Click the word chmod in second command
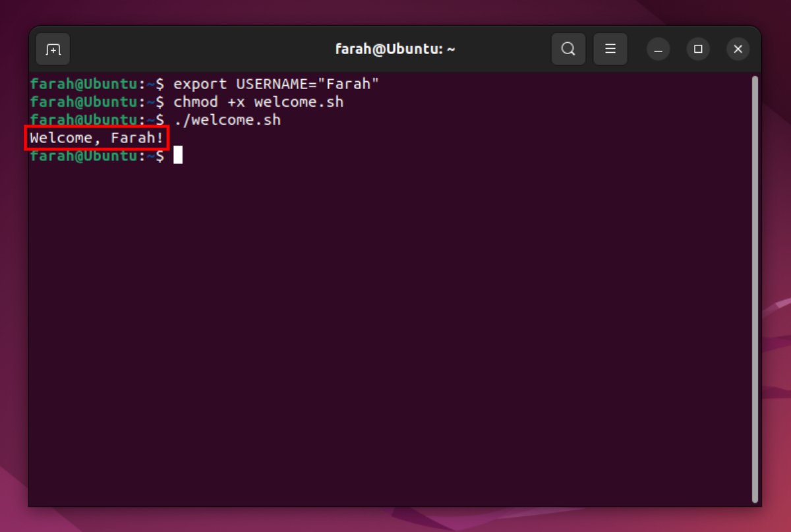Screen dimensions: 791x532 pos(196,102)
